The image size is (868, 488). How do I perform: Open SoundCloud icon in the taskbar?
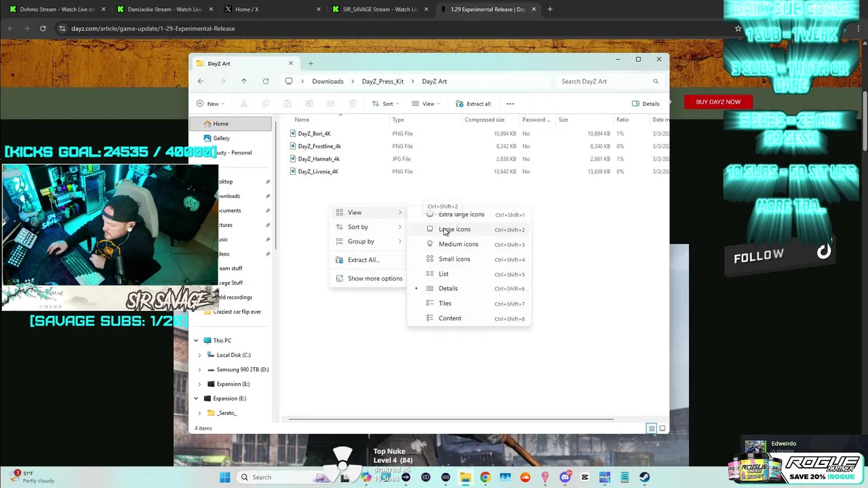525,477
